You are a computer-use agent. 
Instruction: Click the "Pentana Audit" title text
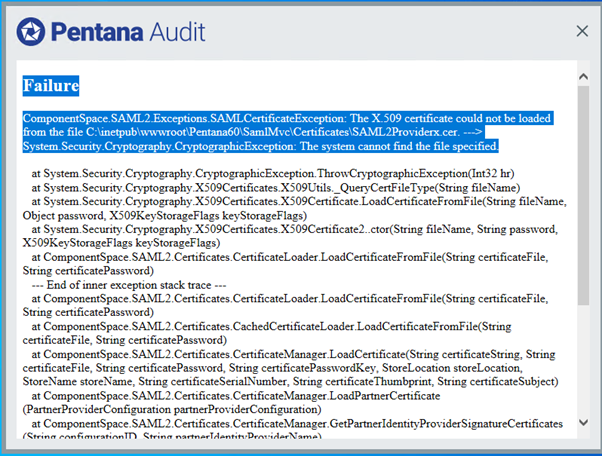point(128,31)
